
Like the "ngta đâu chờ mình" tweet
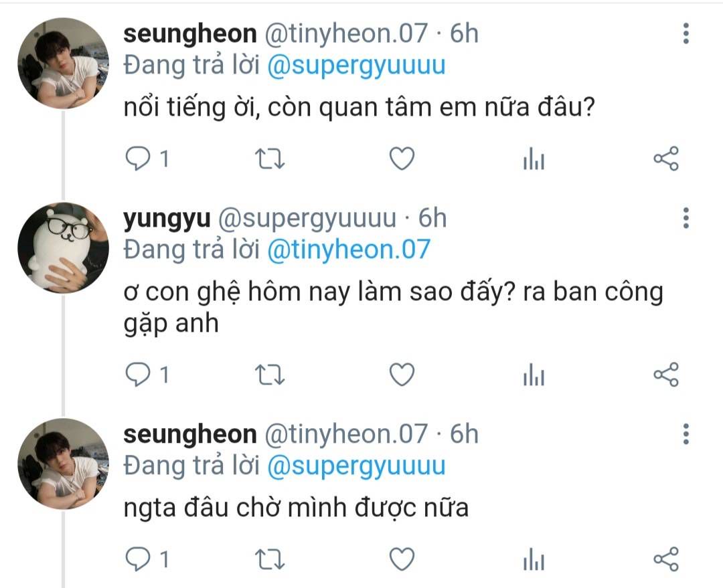click(402, 559)
